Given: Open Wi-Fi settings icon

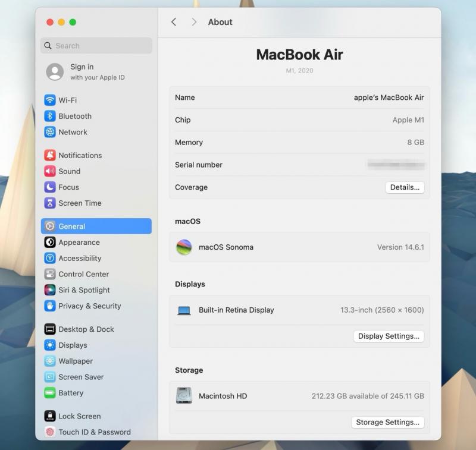Looking at the screenshot, I should (x=50, y=100).
